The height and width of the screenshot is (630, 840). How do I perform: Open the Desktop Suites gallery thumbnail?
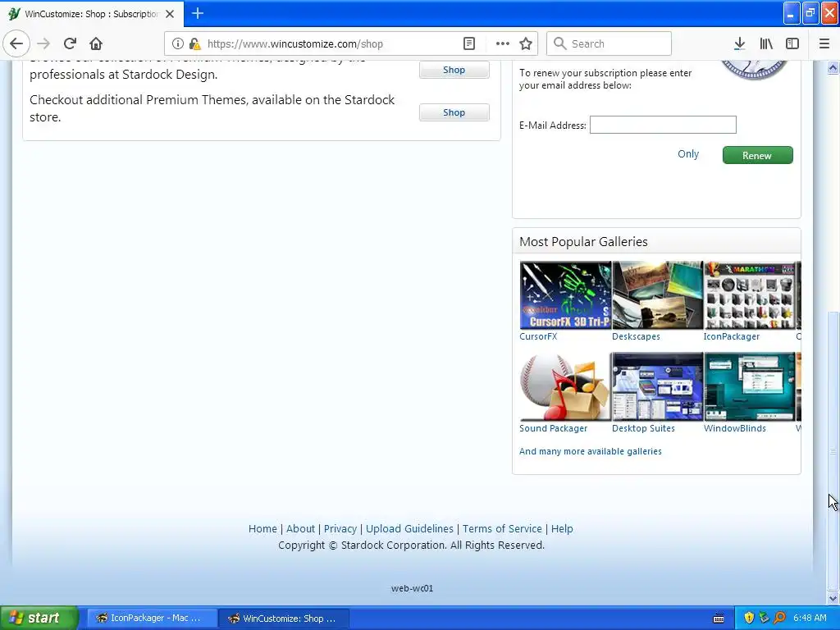tap(657, 386)
